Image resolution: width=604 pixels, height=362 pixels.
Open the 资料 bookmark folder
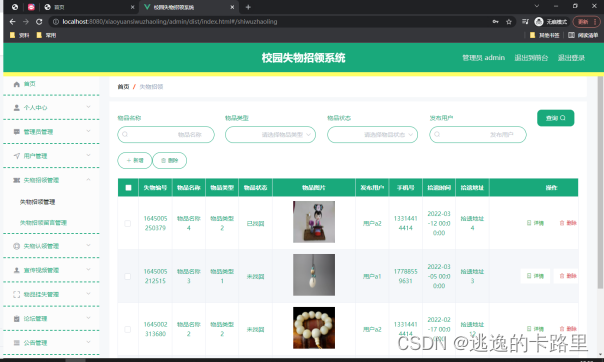pos(19,35)
